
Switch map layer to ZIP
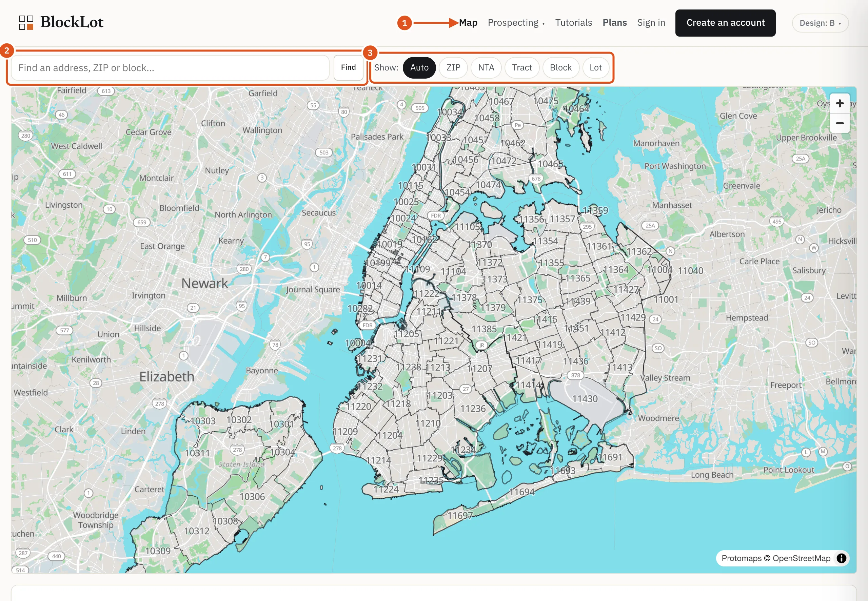tap(453, 68)
